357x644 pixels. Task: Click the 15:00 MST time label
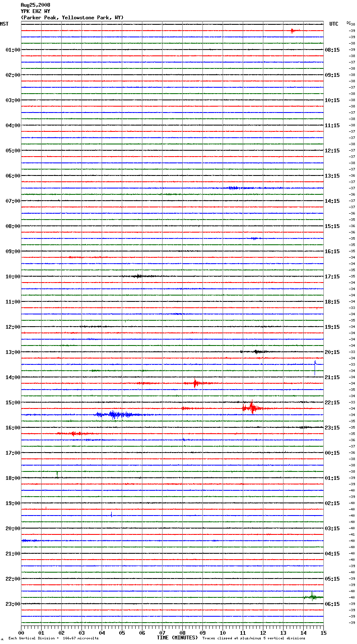13,403
